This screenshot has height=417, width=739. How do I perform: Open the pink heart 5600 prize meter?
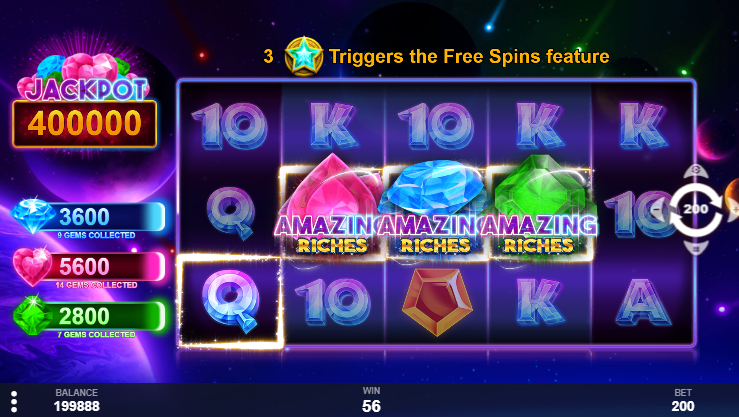tap(89, 268)
